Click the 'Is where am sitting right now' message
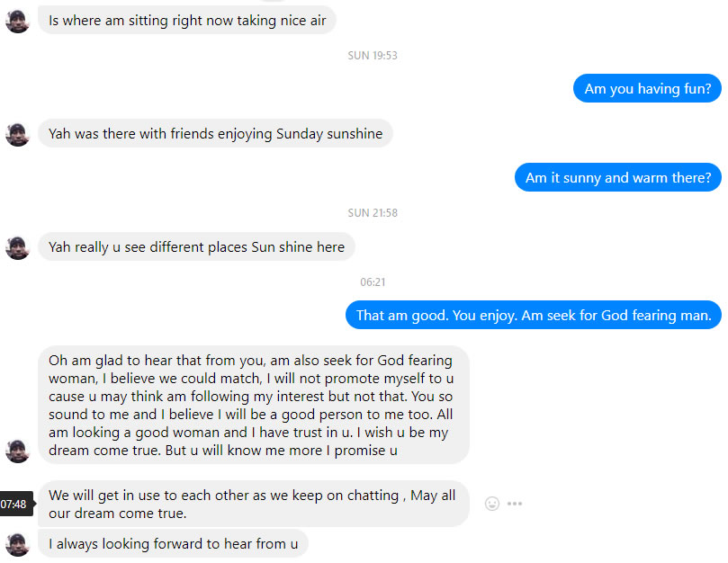728x563 pixels. tap(187, 21)
